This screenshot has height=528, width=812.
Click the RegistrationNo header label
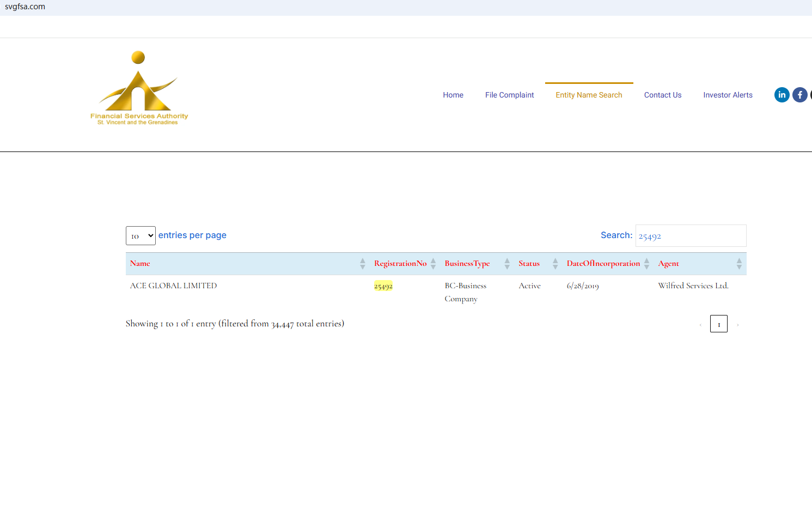pyautogui.click(x=400, y=264)
